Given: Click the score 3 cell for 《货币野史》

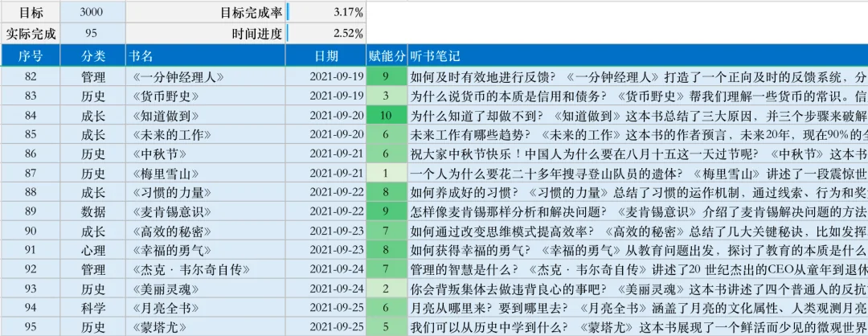Looking at the screenshot, I should tap(387, 96).
